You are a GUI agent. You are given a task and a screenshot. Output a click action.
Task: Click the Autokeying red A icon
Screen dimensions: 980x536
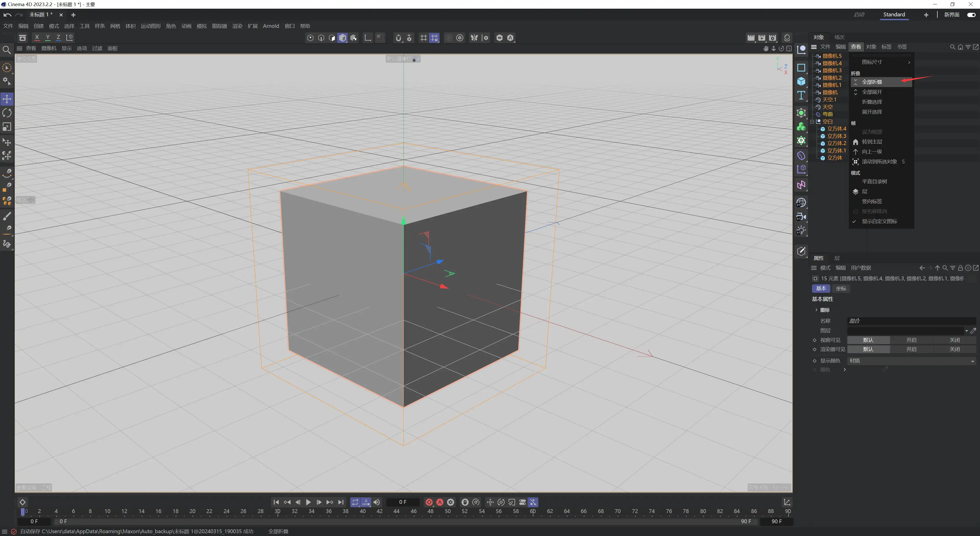[440, 502]
